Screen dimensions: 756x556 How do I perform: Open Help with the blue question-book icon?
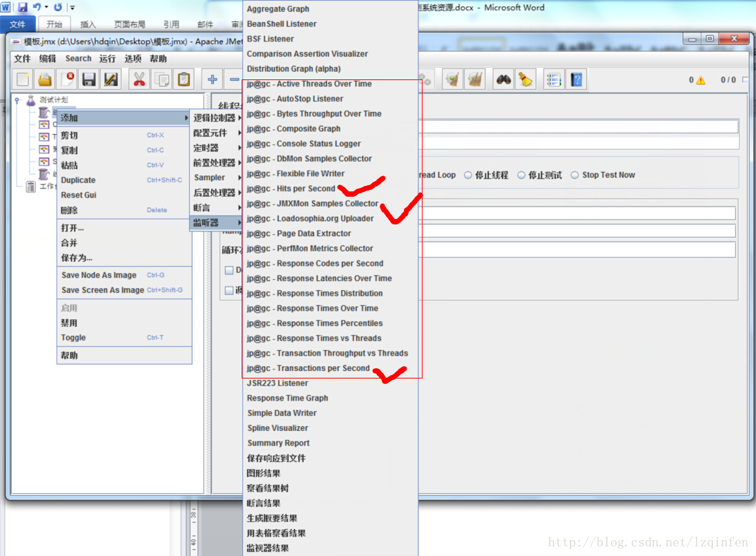pos(576,79)
